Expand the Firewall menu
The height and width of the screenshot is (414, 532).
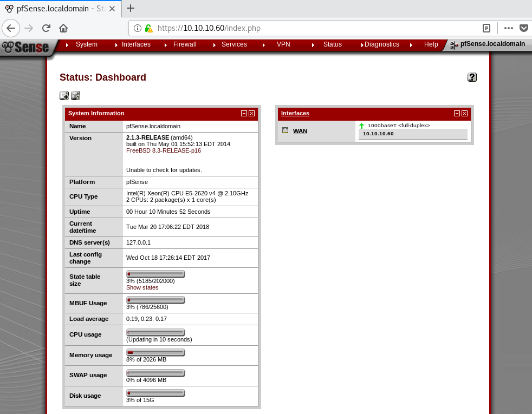point(185,44)
